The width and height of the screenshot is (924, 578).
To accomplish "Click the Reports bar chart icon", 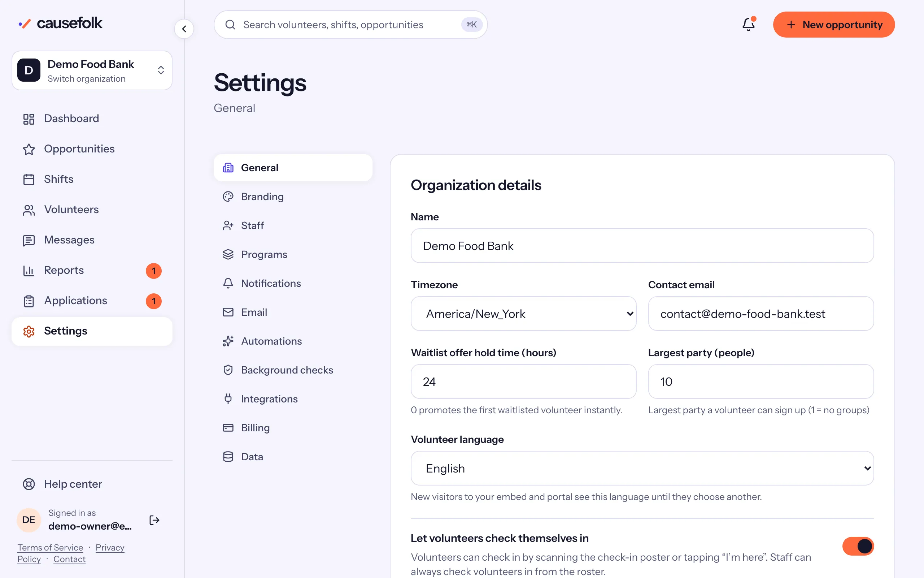I will (29, 271).
